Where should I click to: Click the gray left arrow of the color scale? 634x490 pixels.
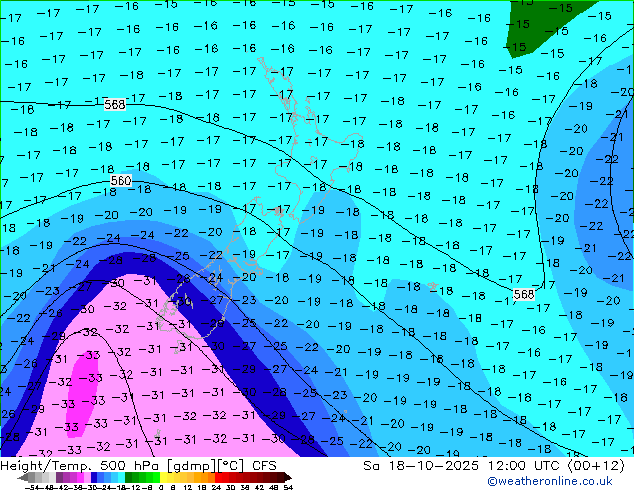(23, 478)
